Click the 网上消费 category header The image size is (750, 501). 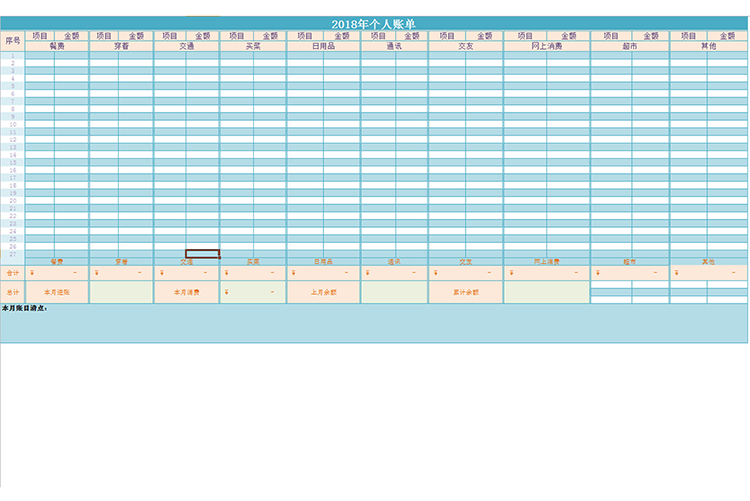[x=546, y=46]
